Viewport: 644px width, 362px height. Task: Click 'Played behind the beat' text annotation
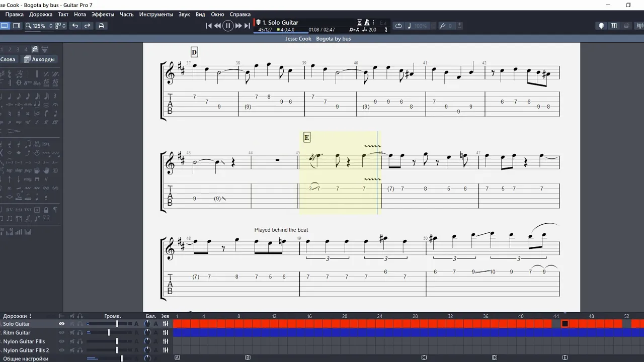[x=281, y=230]
